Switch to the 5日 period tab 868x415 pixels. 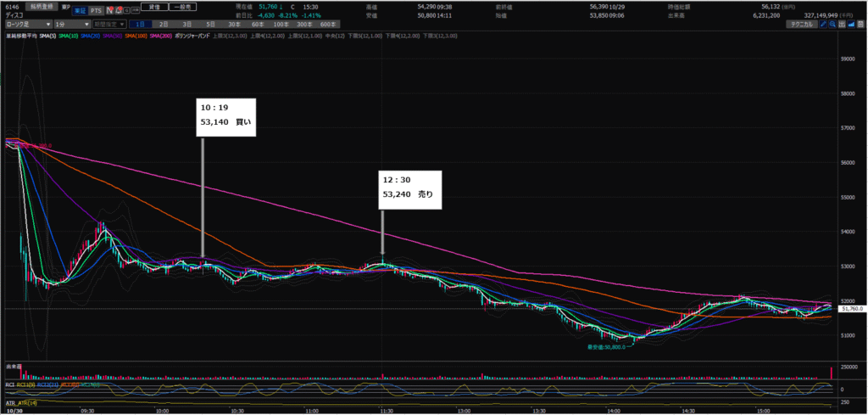210,25
